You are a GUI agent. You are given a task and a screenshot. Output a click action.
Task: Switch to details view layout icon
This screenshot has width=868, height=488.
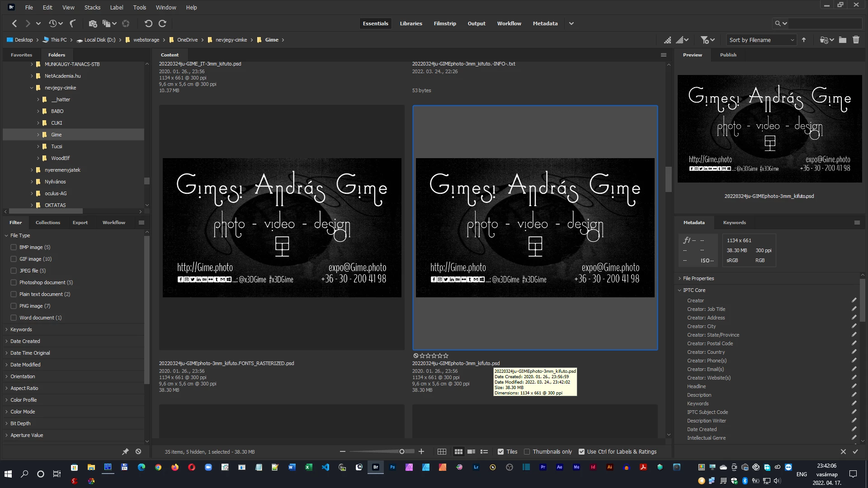click(471, 451)
